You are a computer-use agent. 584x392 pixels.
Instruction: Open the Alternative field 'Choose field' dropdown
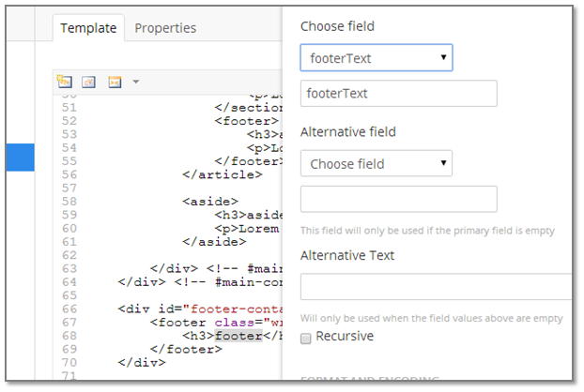click(x=377, y=163)
